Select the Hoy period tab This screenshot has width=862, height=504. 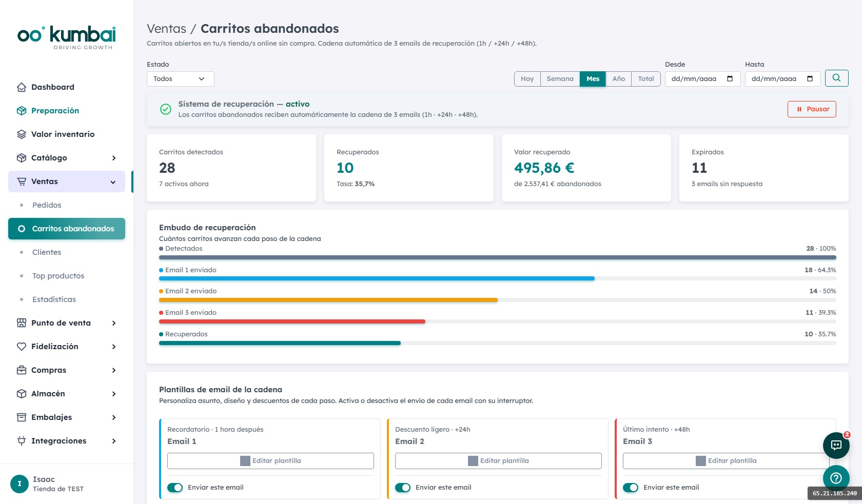pyautogui.click(x=527, y=79)
